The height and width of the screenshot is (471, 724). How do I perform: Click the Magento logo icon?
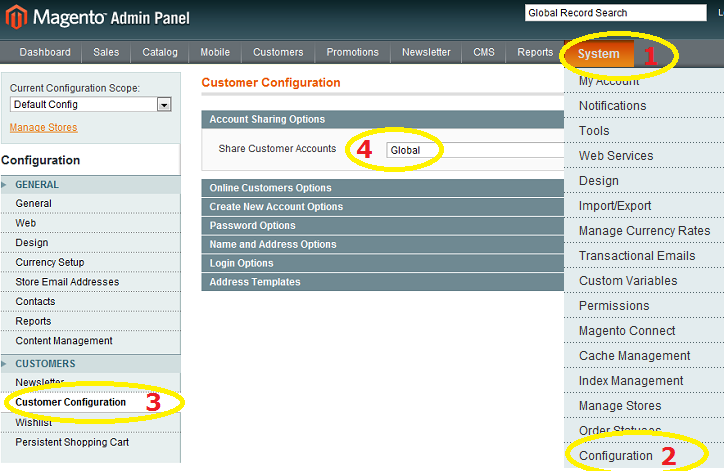(x=17, y=17)
